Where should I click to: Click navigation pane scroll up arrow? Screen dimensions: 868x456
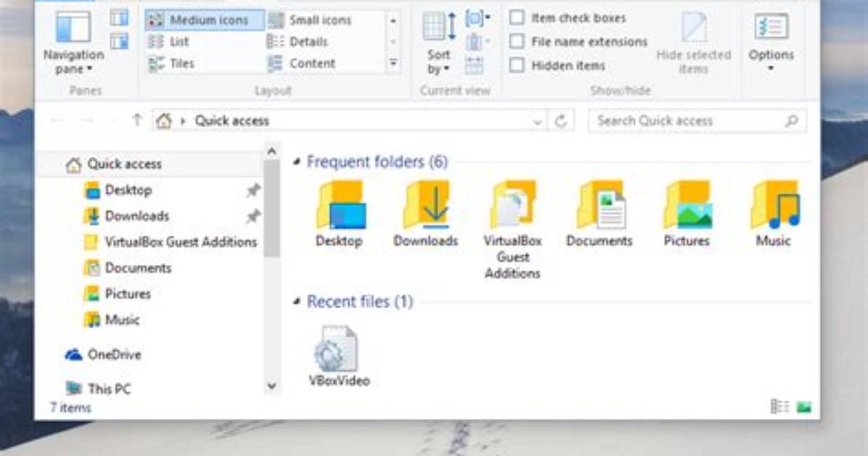click(271, 151)
